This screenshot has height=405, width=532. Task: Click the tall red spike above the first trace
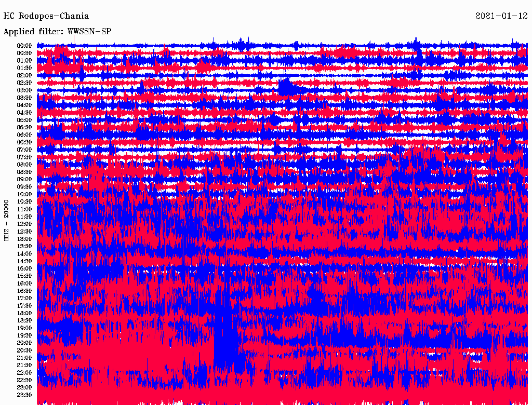[74, 39]
